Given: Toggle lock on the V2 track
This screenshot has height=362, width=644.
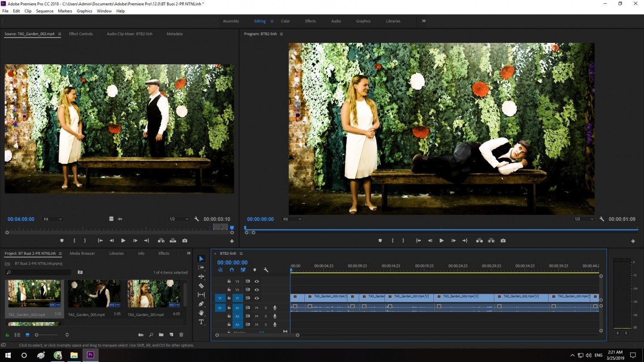Looking at the screenshot, I should (229, 290).
